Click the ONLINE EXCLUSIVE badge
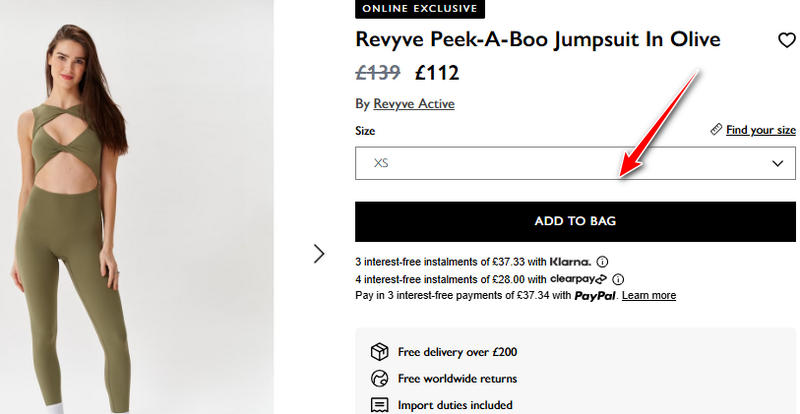 pos(420,9)
